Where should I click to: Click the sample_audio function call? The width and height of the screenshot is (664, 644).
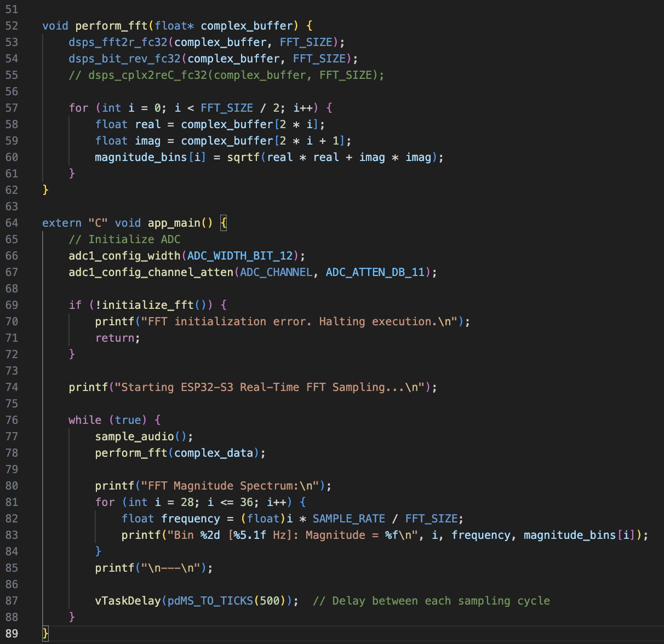[135, 436]
